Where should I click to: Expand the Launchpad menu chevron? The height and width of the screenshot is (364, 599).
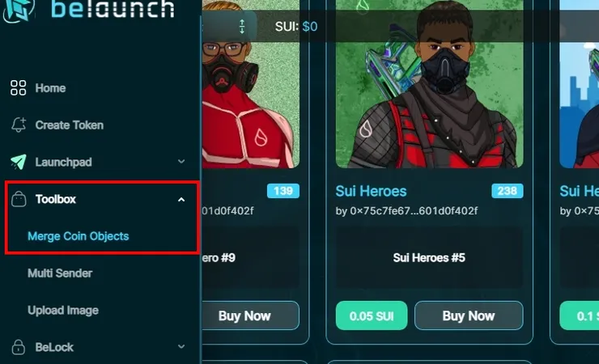[x=181, y=162]
